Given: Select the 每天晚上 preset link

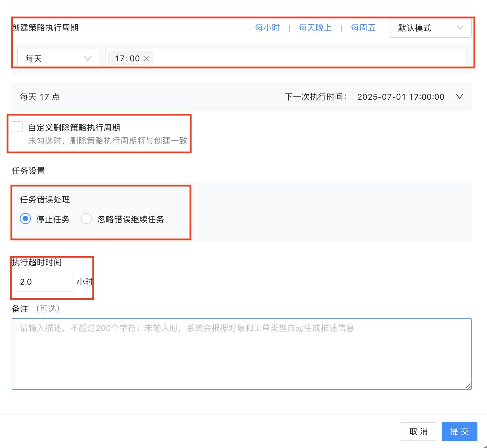Looking at the screenshot, I should pos(315,28).
